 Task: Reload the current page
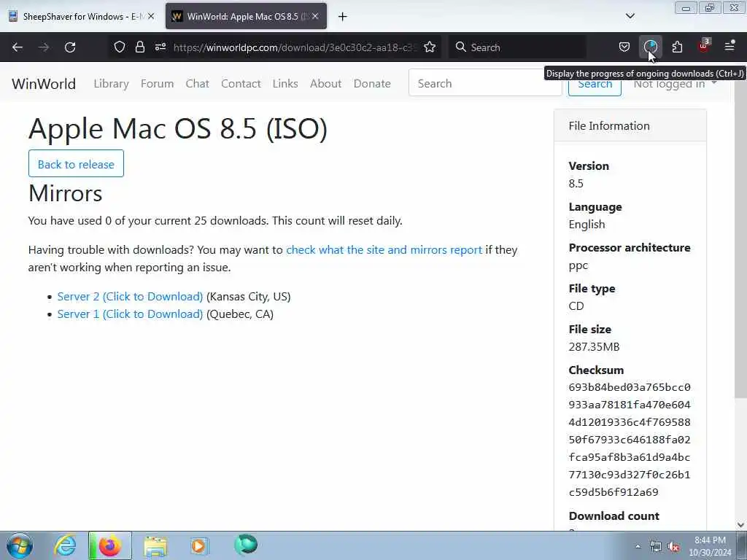point(70,47)
